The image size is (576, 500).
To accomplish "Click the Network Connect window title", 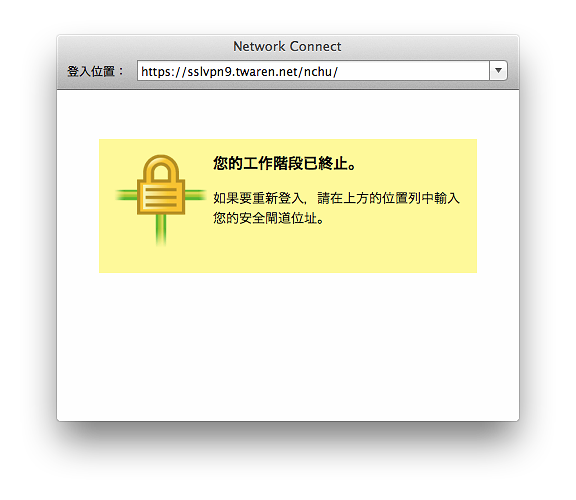I will click(287, 46).
